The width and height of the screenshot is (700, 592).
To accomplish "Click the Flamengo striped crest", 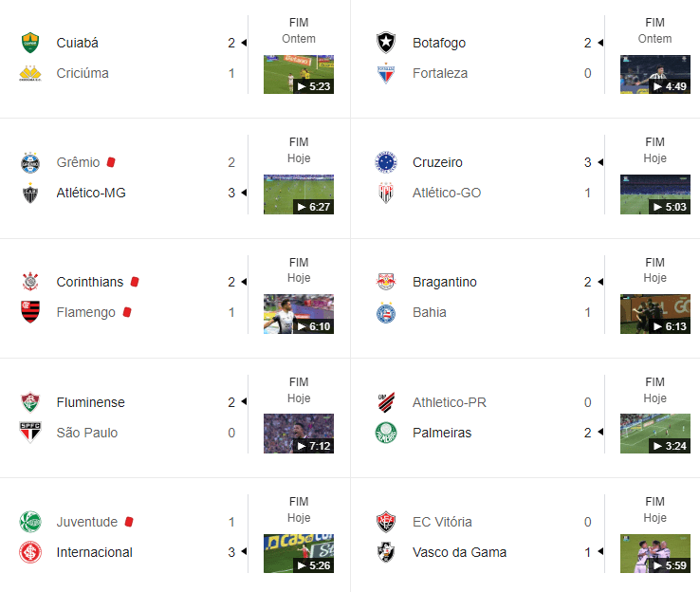I will point(30,312).
